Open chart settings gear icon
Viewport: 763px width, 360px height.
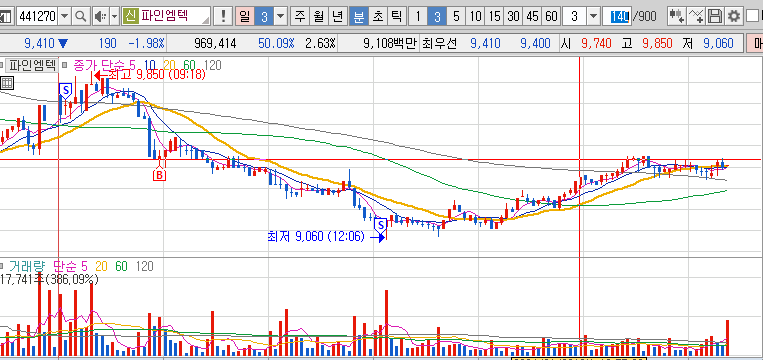[733, 17]
